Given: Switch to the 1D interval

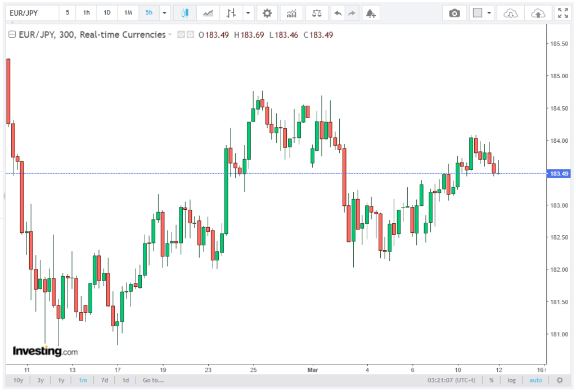Looking at the screenshot, I should [x=107, y=12].
